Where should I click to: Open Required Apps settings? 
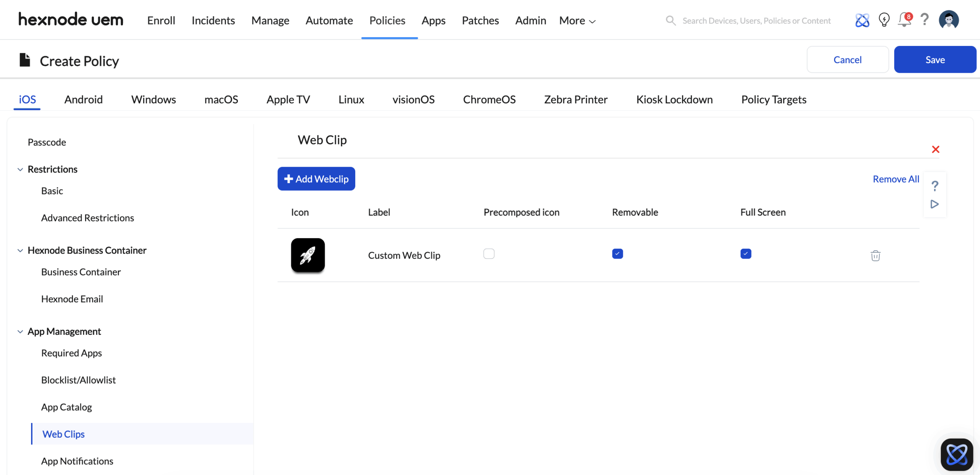[72, 353]
